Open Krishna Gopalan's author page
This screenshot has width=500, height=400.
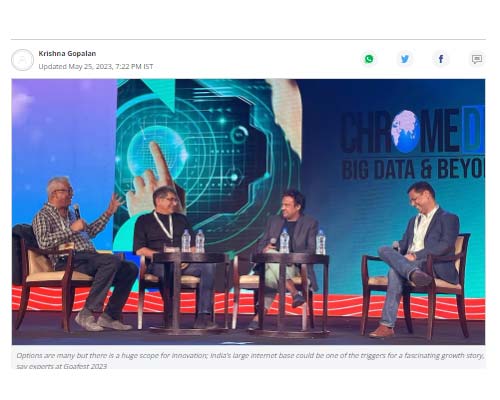pos(67,53)
